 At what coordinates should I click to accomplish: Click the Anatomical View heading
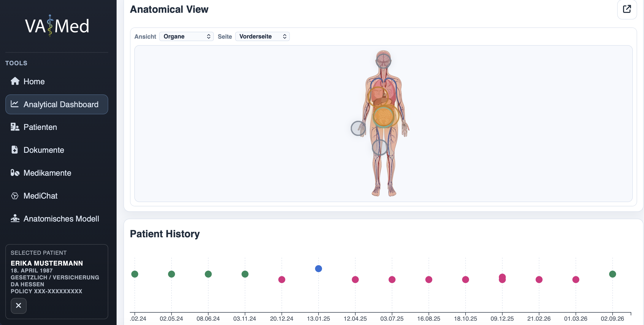click(169, 10)
